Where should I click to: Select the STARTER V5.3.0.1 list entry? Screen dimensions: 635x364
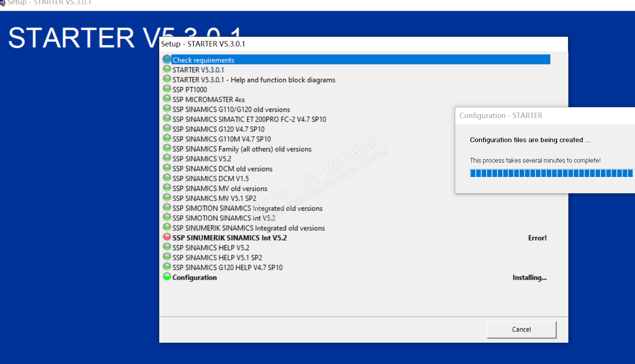coord(198,70)
